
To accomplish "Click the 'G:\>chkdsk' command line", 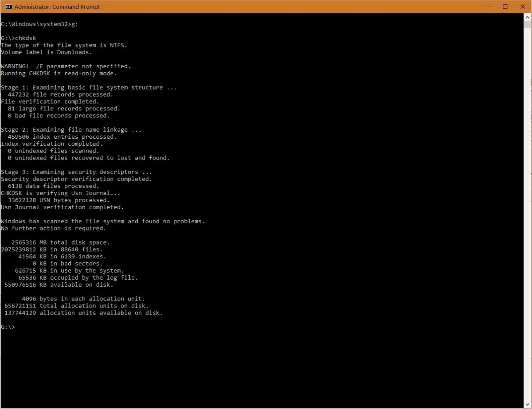I will tap(18, 38).
